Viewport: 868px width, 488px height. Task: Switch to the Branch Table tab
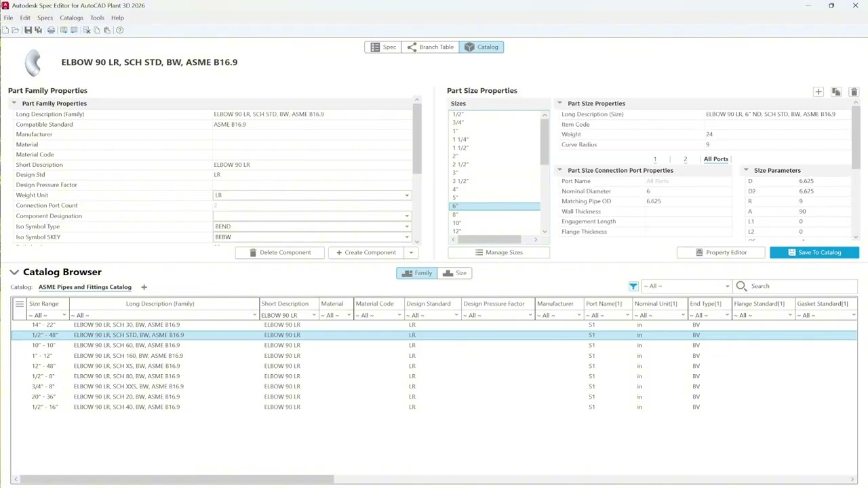click(431, 47)
